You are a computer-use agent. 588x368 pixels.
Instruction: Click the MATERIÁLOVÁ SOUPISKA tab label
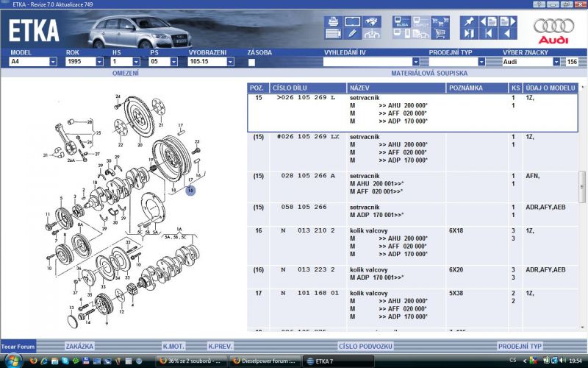pyautogui.click(x=429, y=73)
